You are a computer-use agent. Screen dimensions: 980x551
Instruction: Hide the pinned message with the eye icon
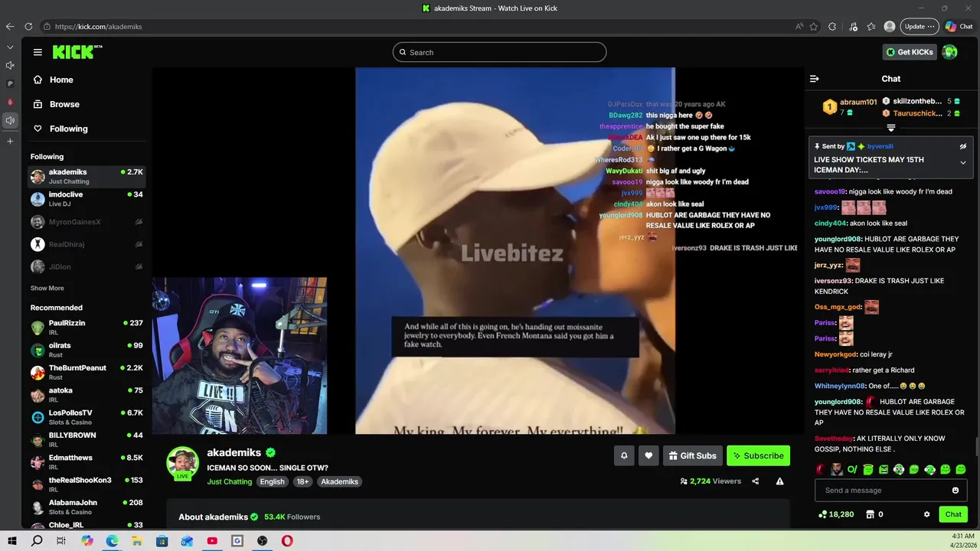pos(963,146)
